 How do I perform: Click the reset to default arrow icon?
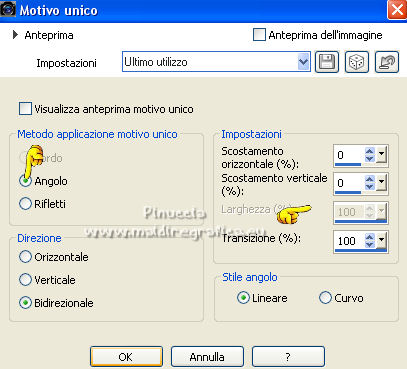click(x=387, y=62)
